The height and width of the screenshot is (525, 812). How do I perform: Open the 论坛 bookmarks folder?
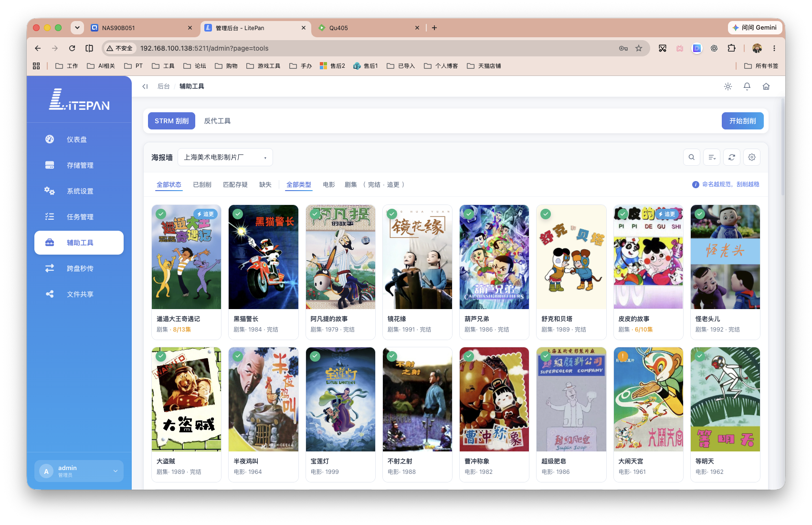click(x=195, y=66)
